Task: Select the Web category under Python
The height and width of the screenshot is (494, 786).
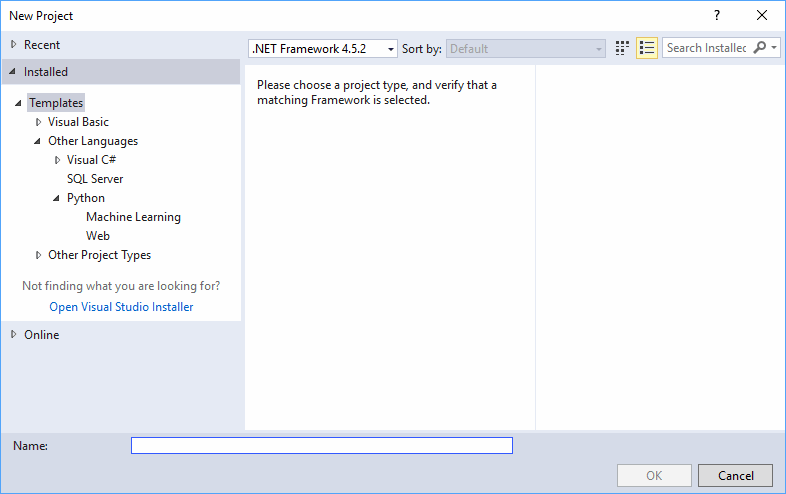Action: tap(98, 236)
